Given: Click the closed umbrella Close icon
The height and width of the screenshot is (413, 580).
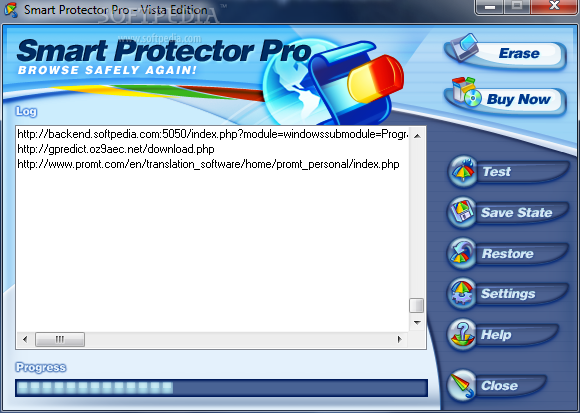Looking at the screenshot, I should pos(462,386).
